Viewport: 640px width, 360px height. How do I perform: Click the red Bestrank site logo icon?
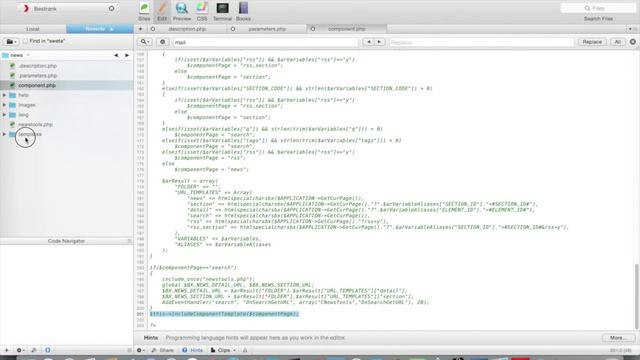click(x=26, y=9)
